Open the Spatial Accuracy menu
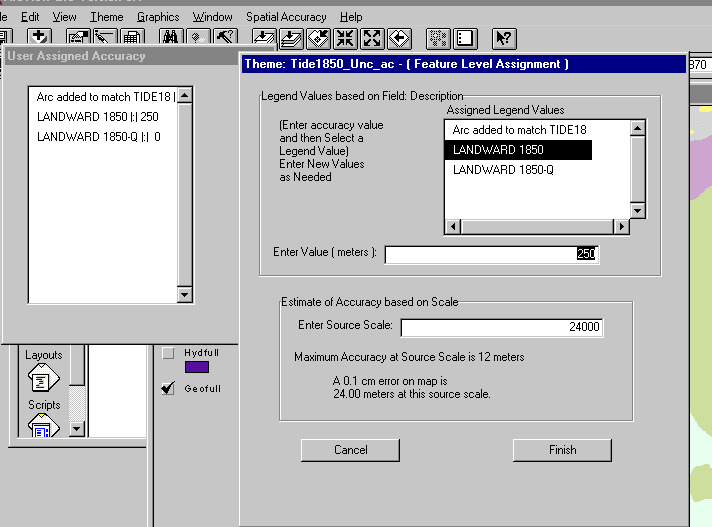 pos(286,17)
